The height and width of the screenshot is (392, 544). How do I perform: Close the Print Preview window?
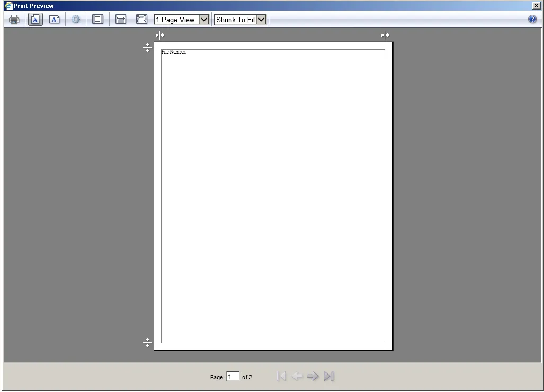pyautogui.click(x=537, y=5)
